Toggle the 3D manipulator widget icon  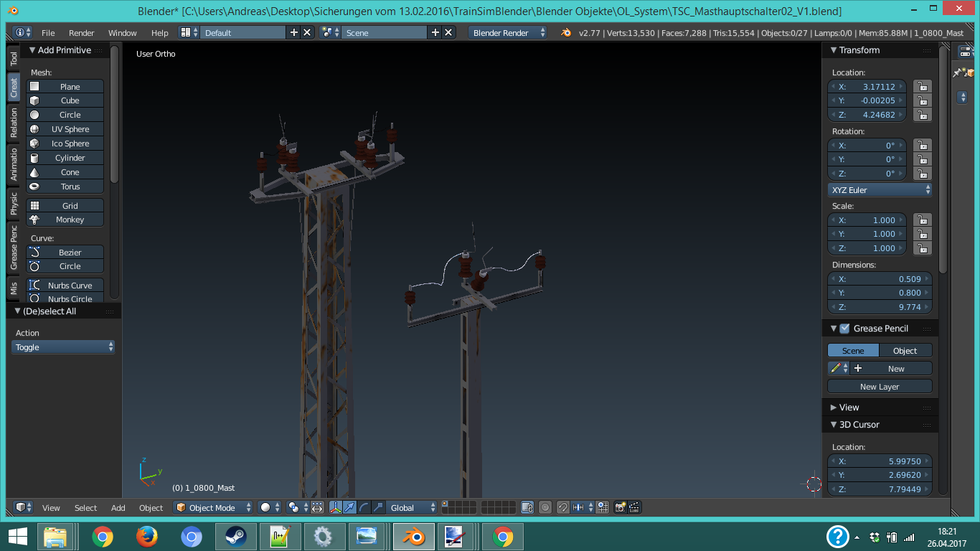(x=335, y=507)
